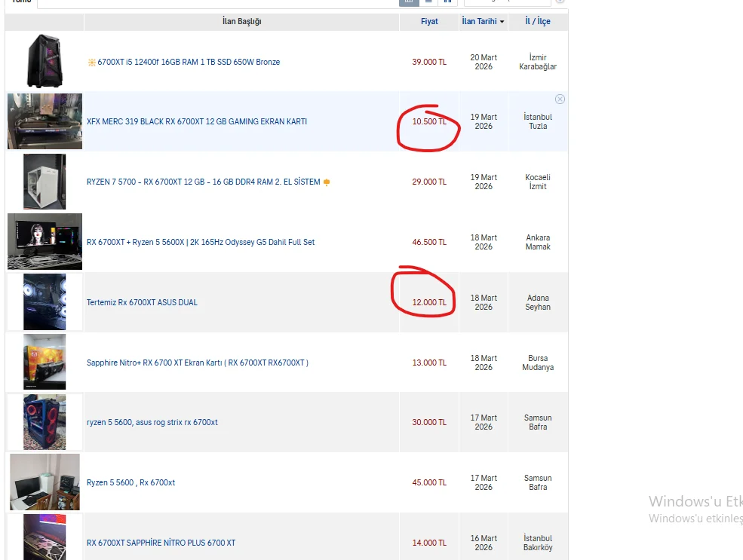This screenshot has height=560, width=743.
Task: Click the 29.000 TL price
Action: pos(429,182)
